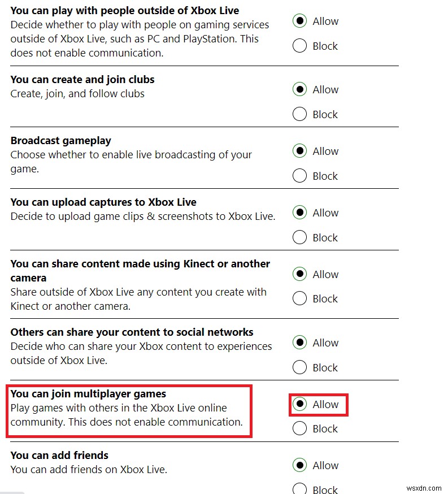
Task: Enable Allow for joining multiplayer games
Action: click(300, 405)
